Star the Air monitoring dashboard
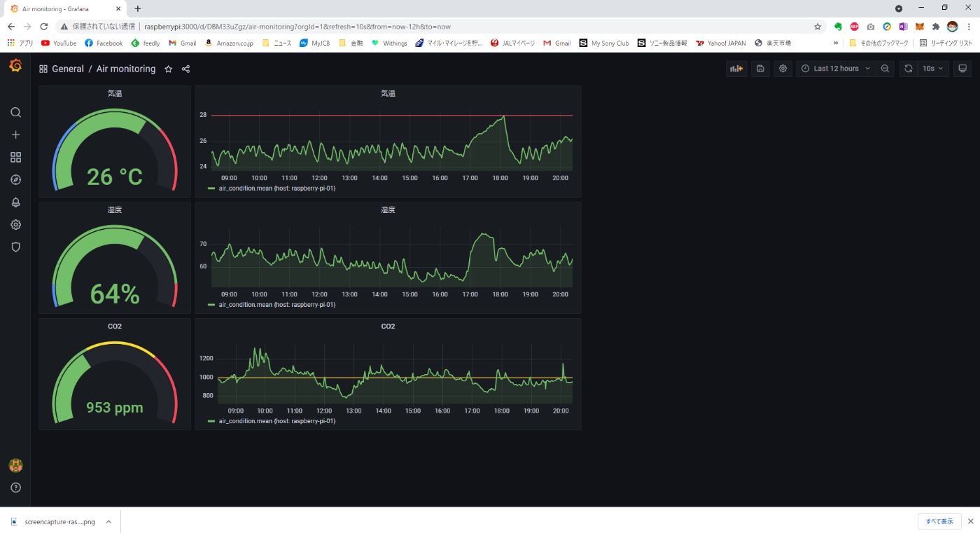 pyautogui.click(x=168, y=69)
